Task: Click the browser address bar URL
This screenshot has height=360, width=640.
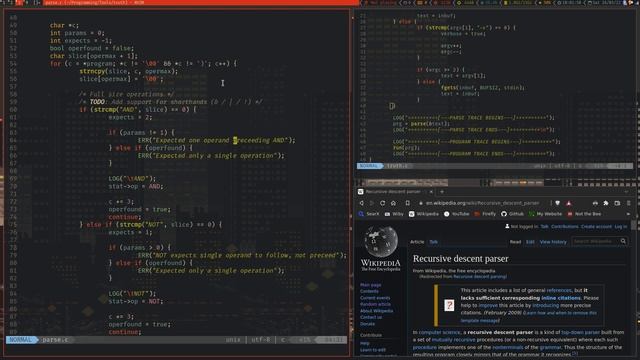Action: (482, 203)
